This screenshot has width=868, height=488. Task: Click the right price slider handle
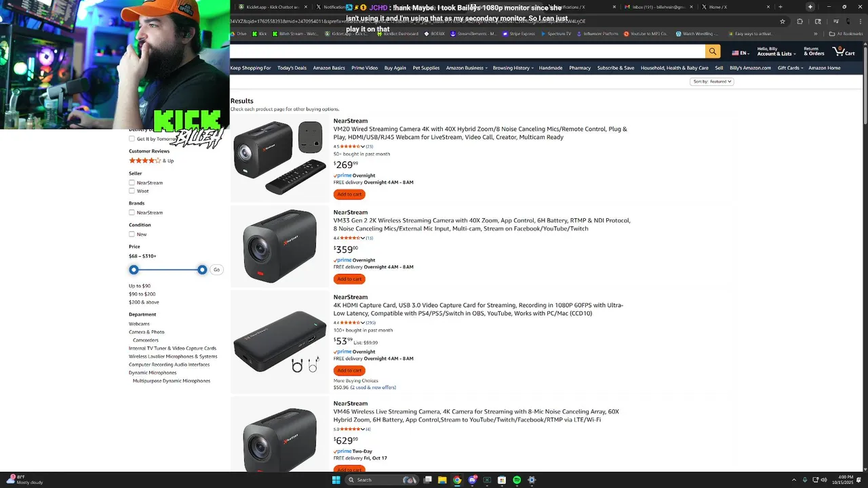(x=202, y=270)
